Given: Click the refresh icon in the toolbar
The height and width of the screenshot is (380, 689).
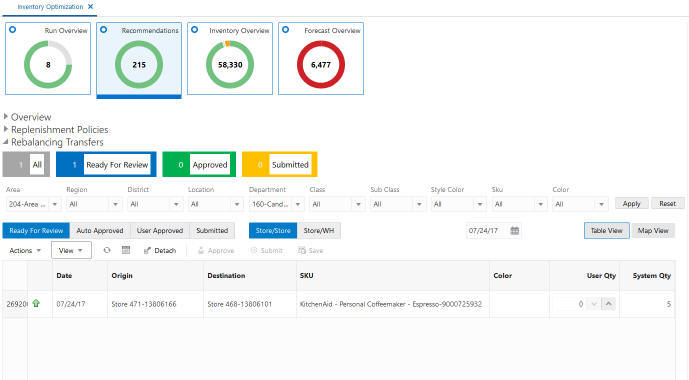Looking at the screenshot, I should (107, 250).
